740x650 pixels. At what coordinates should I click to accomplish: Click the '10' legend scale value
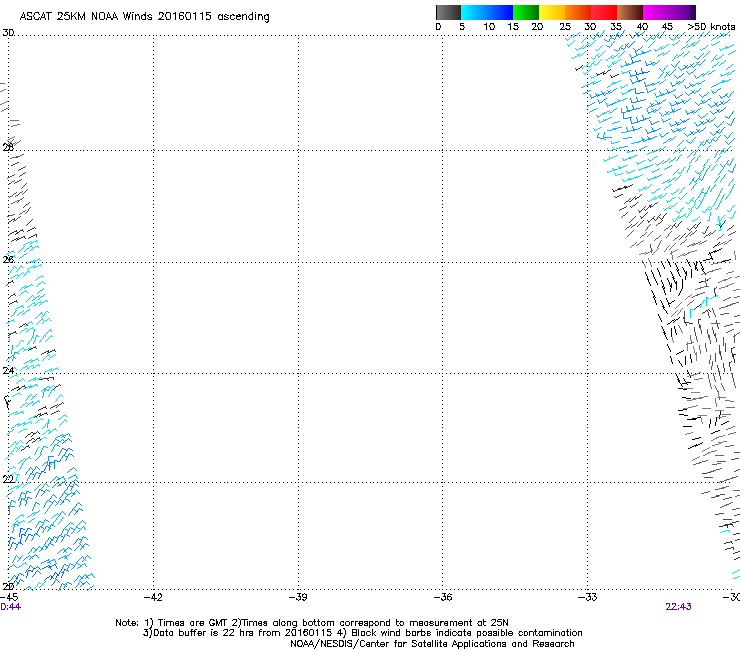(489, 27)
